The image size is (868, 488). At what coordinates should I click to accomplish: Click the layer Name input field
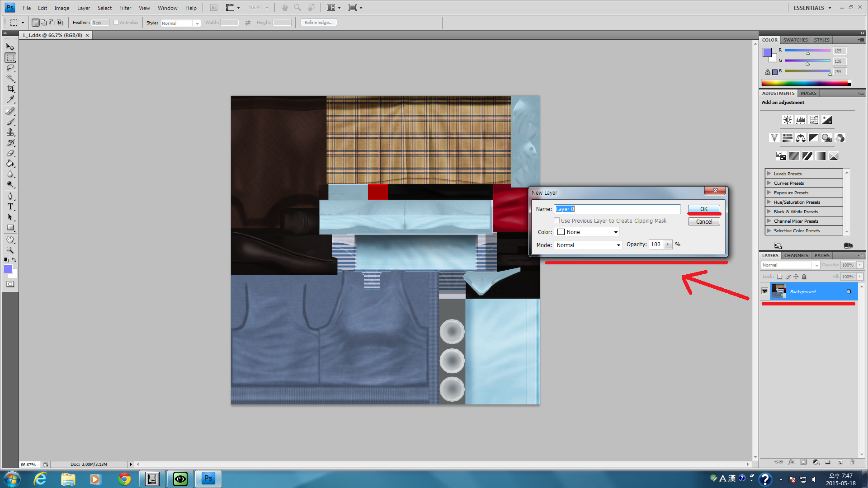[618, 209]
